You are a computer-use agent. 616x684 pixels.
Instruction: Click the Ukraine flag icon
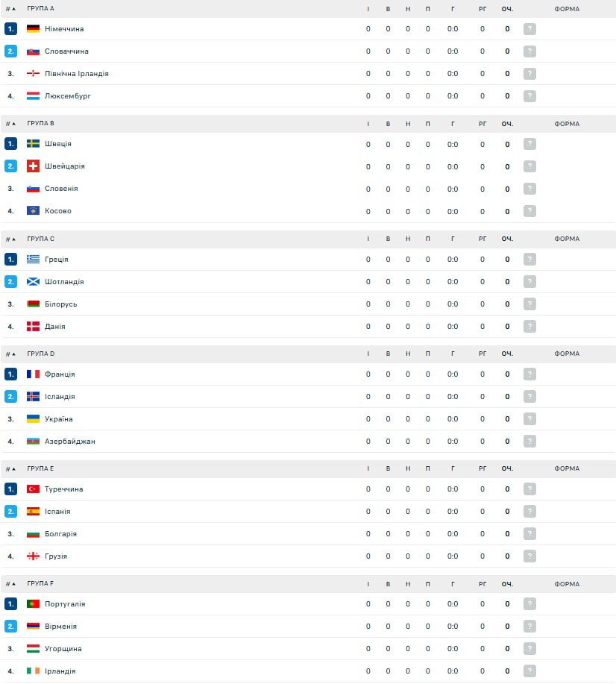[x=33, y=419]
